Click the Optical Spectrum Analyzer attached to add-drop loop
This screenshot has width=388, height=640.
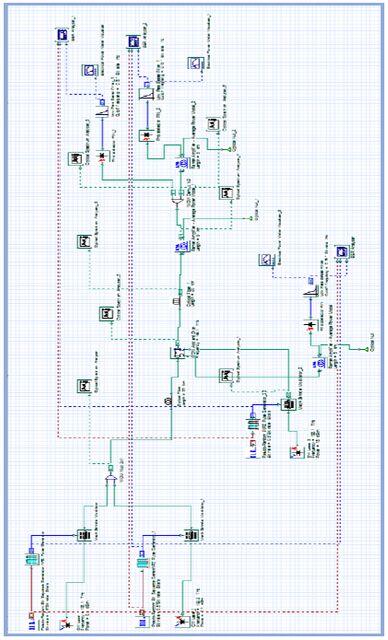tap(225, 375)
